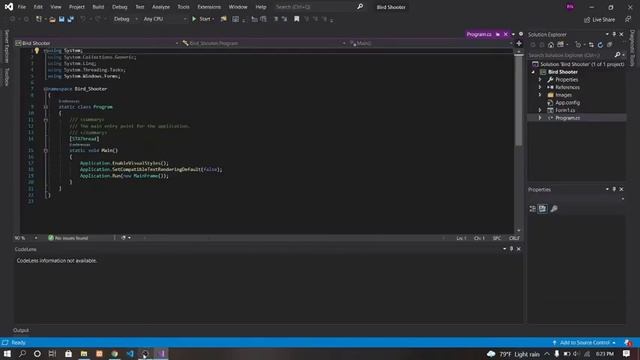Click the title bar Search (Ctrl+Q) box
The height and width of the screenshot is (360, 640).
(x=314, y=7)
